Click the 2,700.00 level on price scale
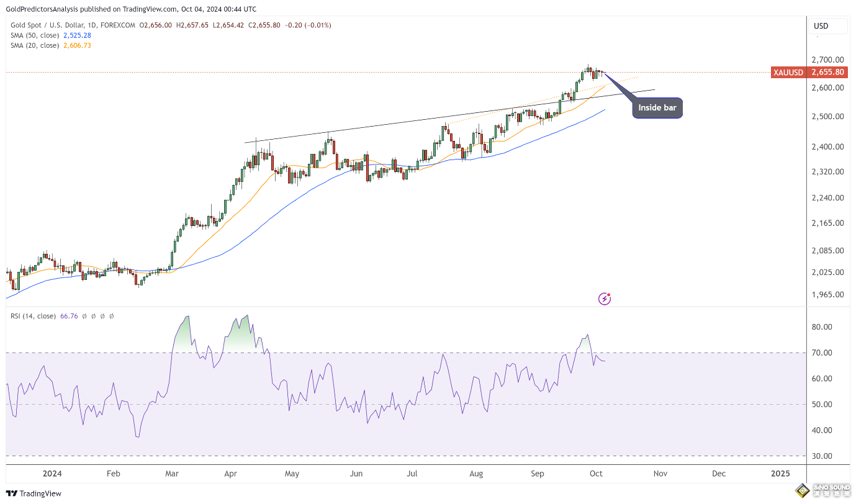The width and height of the screenshot is (856, 504). (x=827, y=60)
